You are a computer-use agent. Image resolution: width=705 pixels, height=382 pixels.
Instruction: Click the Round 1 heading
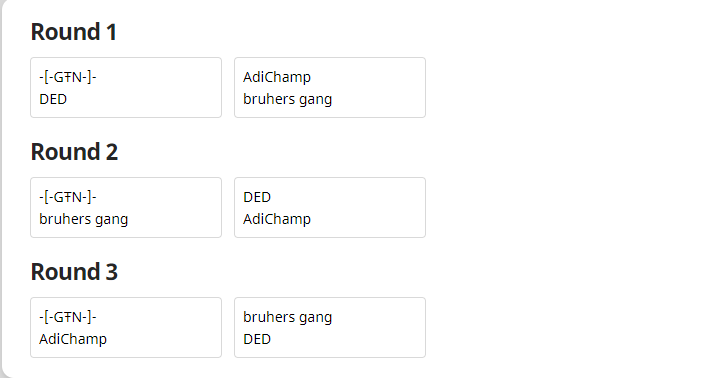coord(74,32)
